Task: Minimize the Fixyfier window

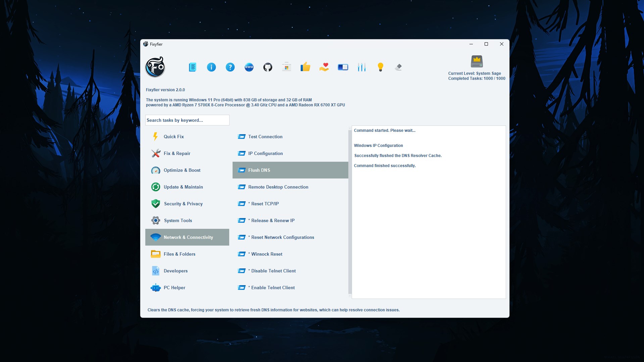Action: point(471,44)
